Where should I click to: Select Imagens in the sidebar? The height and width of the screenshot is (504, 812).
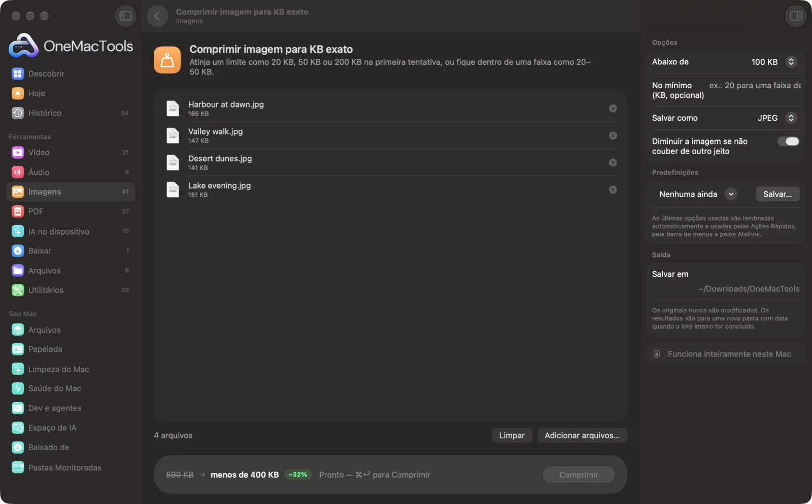tap(71, 192)
